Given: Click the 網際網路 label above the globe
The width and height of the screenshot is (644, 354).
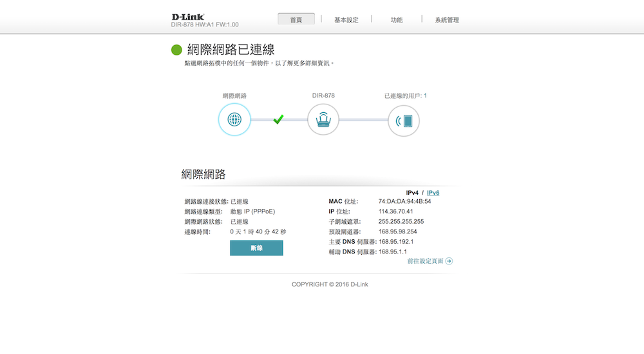Looking at the screenshot, I should pos(234,95).
